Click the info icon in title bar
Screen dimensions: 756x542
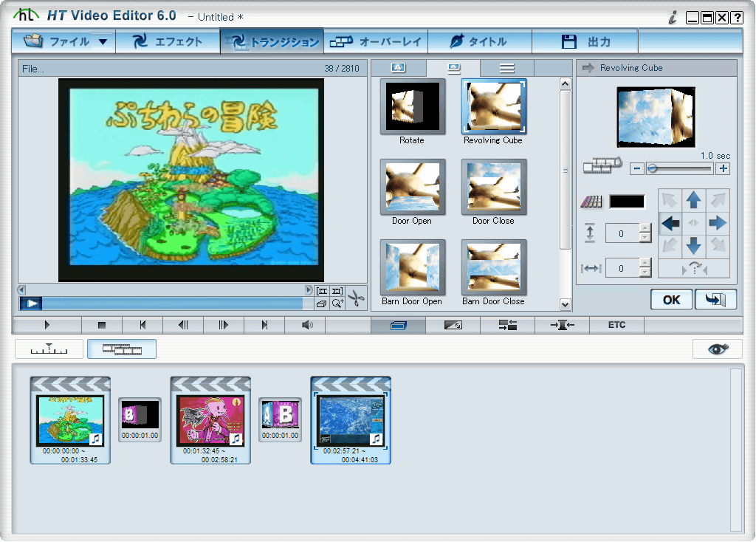click(672, 18)
